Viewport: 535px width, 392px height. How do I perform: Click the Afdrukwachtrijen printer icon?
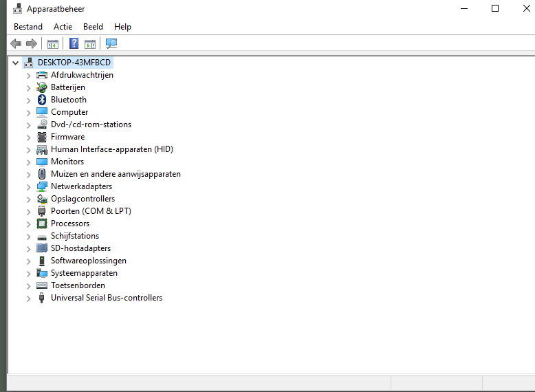(x=42, y=75)
